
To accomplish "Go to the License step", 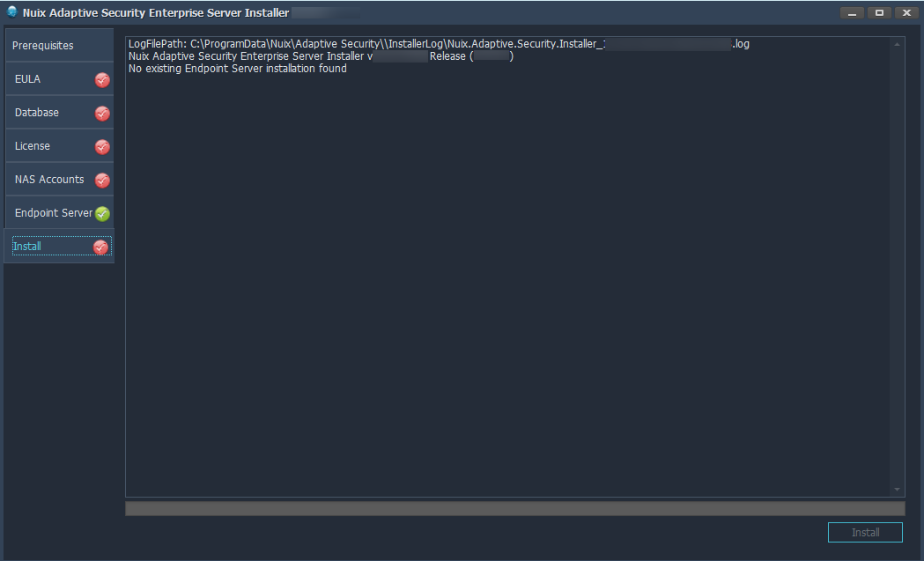I will click(59, 146).
